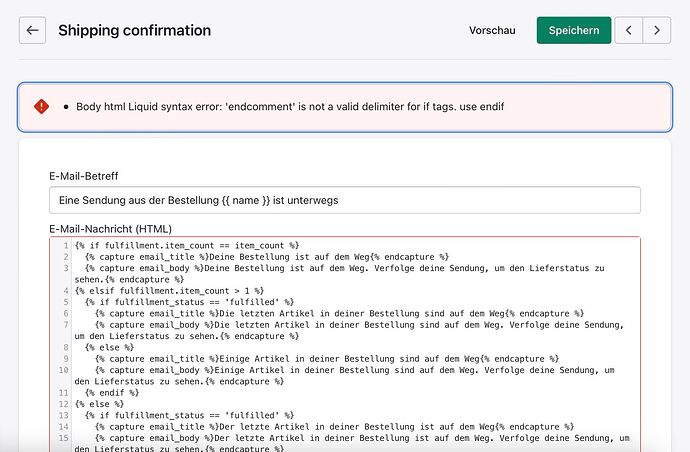The height and width of the screenshot is (452, 690).
Task: Click line 4 elsif fulfillment.item_count code
Action: [x=169, y=291]
